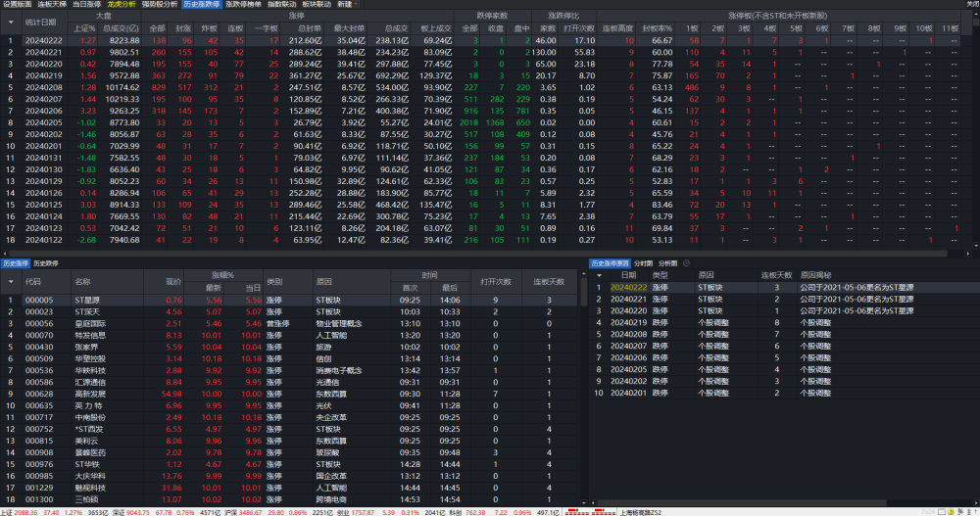Viewport: 980px width, 516px height.
Task: Open the 涨跌停榜单 tab
Action: (x=243, y=4)
